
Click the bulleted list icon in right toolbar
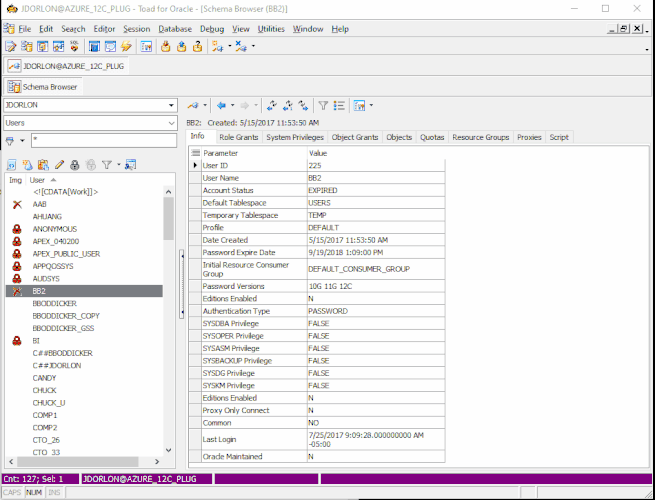(339, 106)
